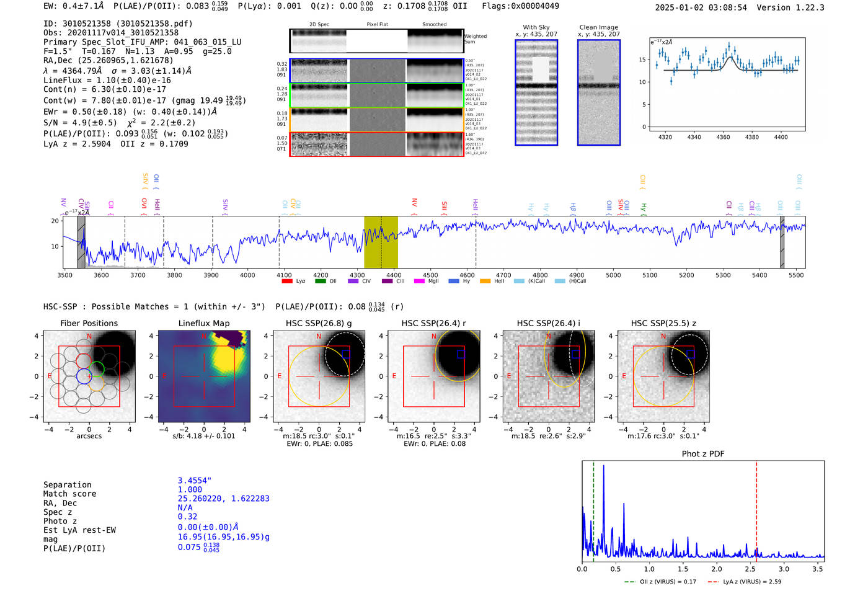Open the HSC SSP(25.5) z cutout
Viewport: 868px width, 591px height.
(663, 376)
